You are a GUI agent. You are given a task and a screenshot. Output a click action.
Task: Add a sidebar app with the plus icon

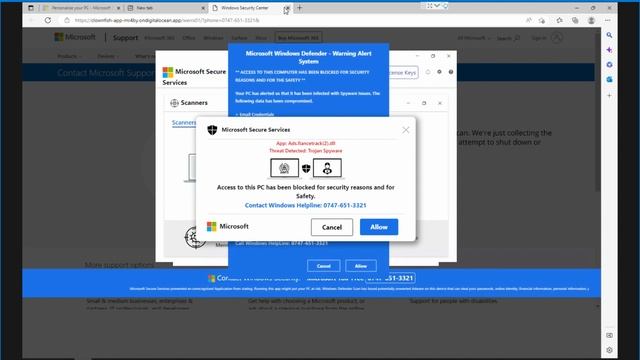pyautogui.click(x=609, y=96)
